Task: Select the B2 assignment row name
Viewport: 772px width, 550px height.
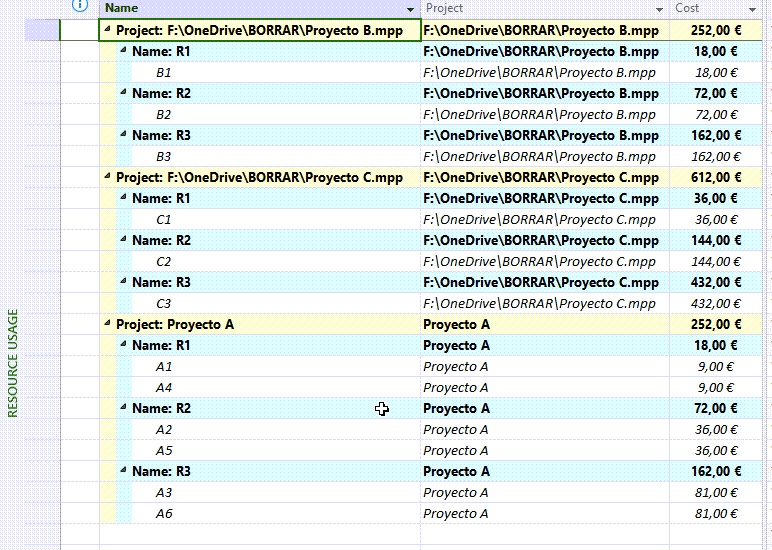Action: click(163, 115)
